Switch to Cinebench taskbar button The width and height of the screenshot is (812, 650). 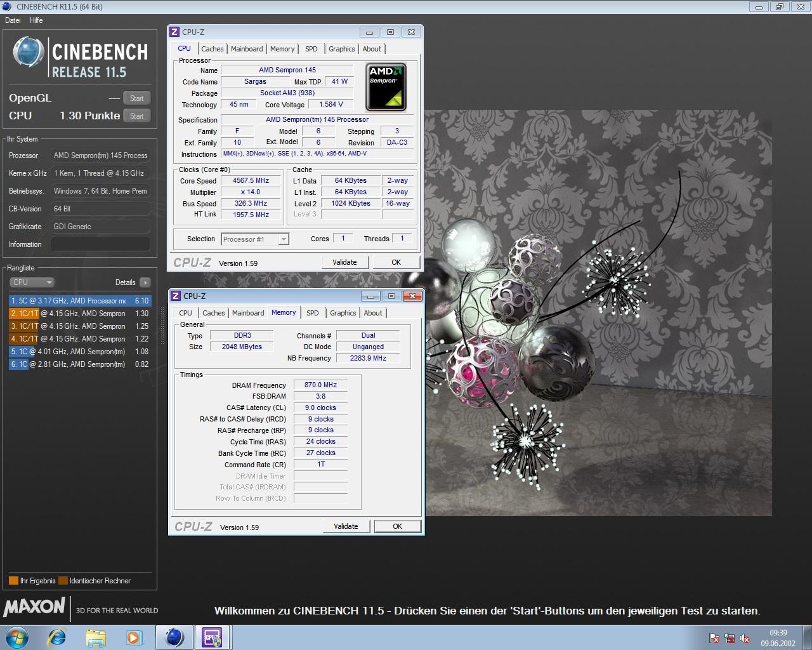click(174, 637)
